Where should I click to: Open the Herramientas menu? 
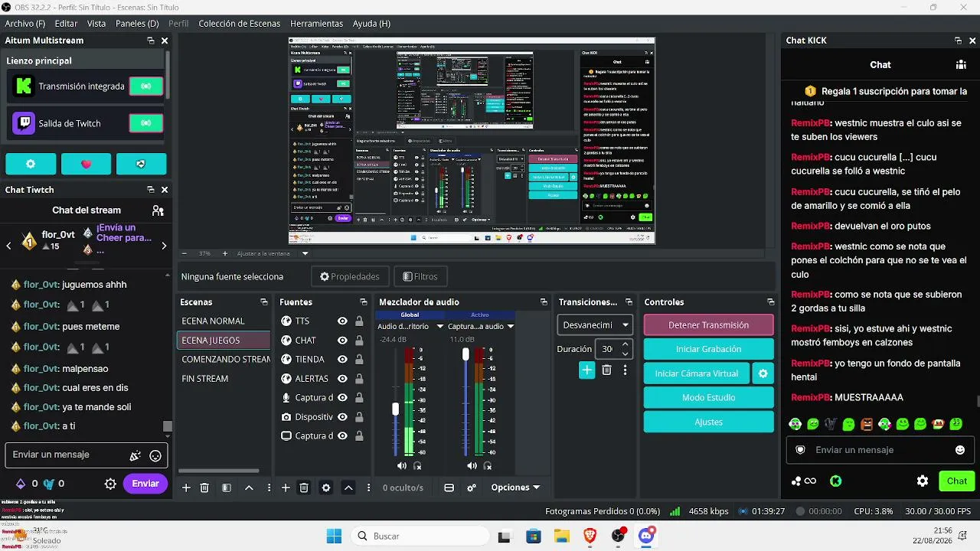(x=317, y=24)
